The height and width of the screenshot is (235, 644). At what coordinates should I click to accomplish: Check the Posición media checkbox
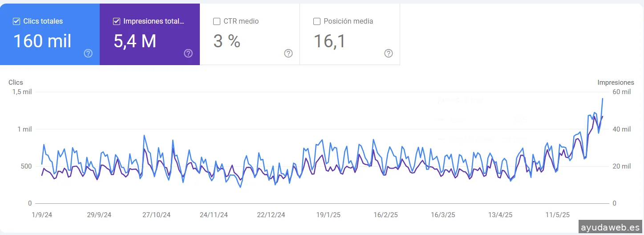point(317,21)
